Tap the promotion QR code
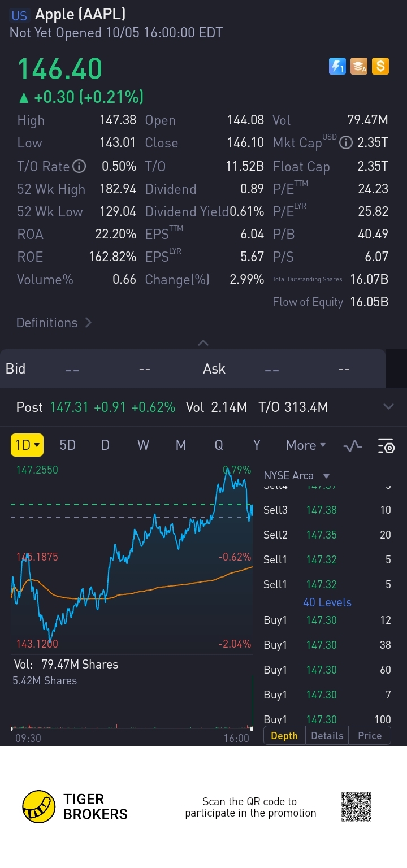The image size is (407, 868). click(357, 806)
